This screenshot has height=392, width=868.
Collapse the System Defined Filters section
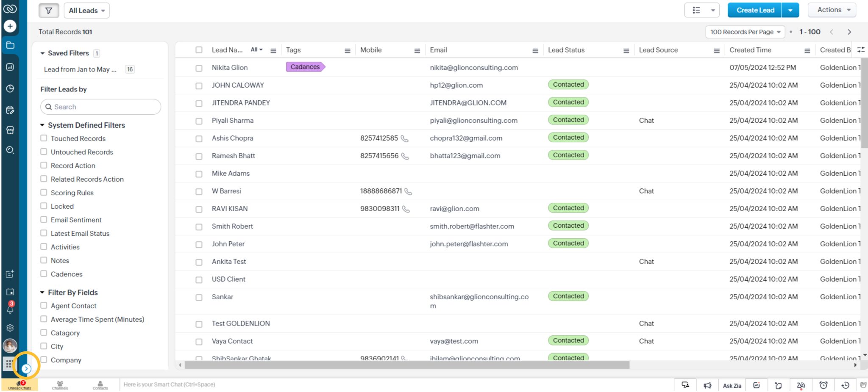tap(42, 125)
